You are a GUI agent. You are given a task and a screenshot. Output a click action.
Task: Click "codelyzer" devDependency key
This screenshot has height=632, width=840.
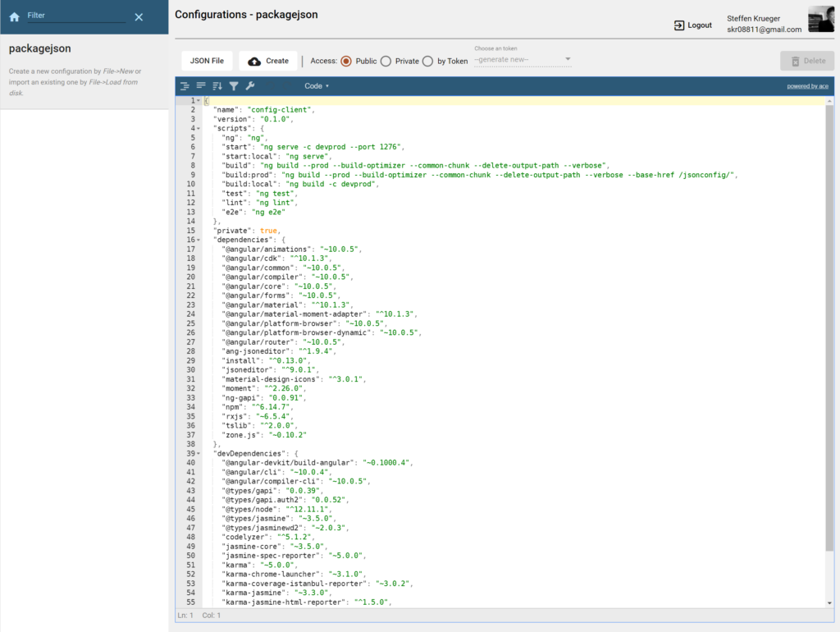[244, 537]
